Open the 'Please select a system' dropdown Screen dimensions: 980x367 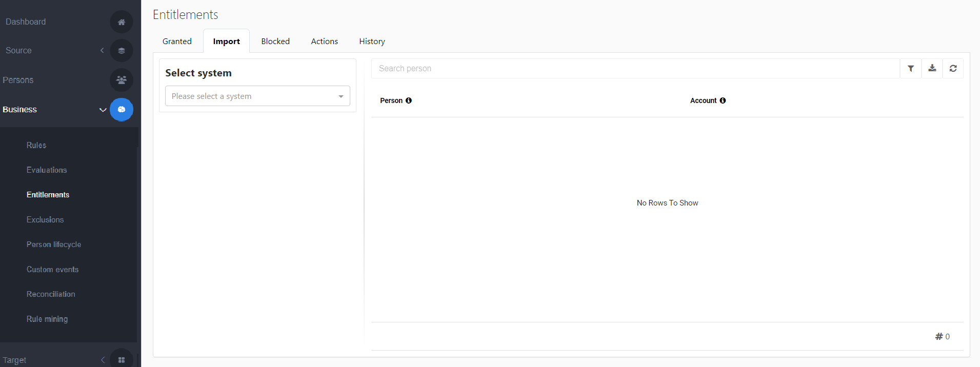(x=257, y=96)
